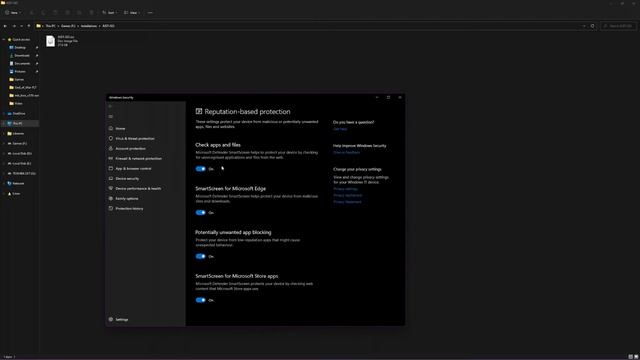
Task: Click the Explorer forward navigation arrow
Action: click(14, 26)
